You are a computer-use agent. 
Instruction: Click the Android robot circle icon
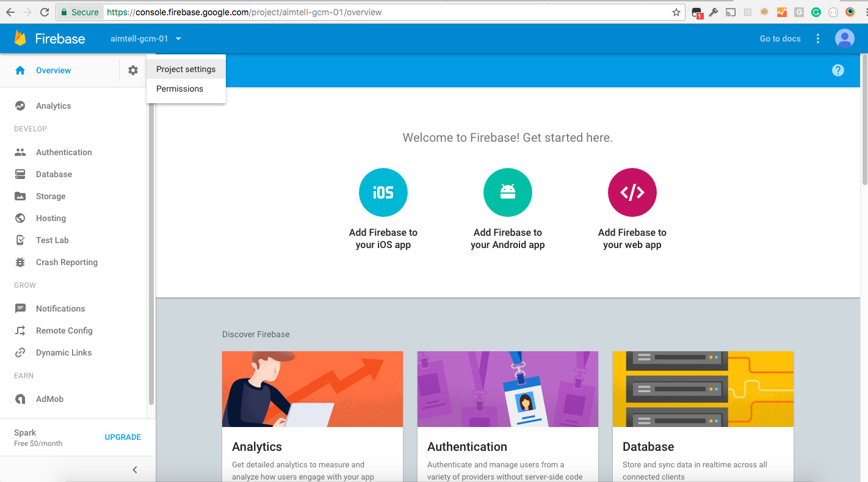(508, 192)
